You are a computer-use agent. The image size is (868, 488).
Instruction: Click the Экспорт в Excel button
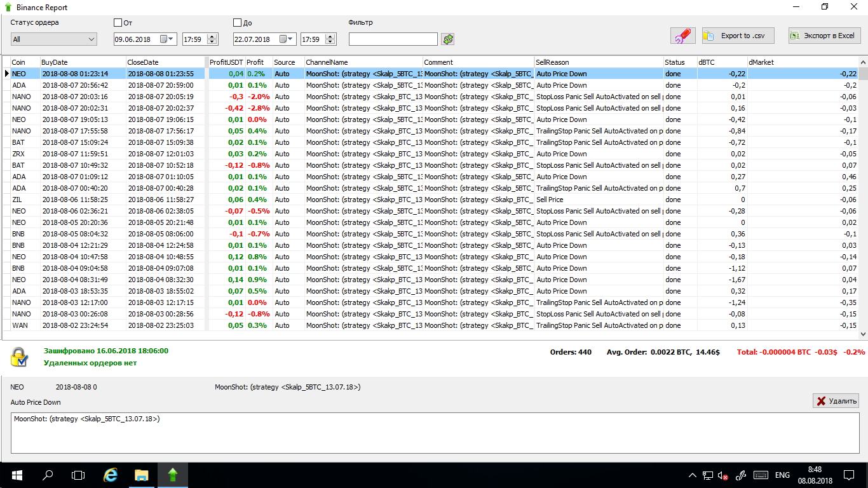point(825,36)
